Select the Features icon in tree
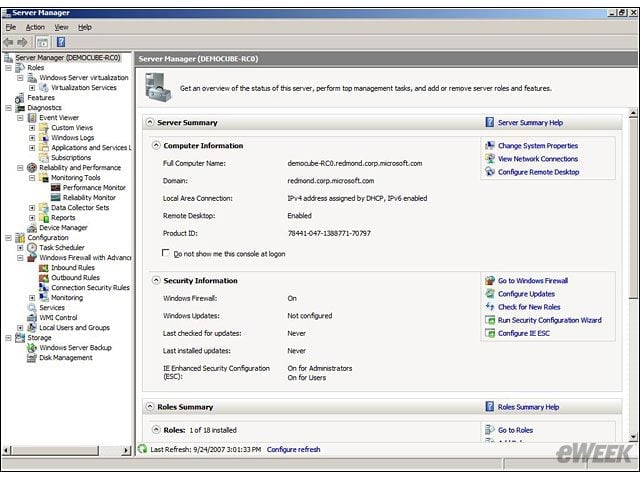The width and height of the screenshot is (640, 480). (20, 98)
